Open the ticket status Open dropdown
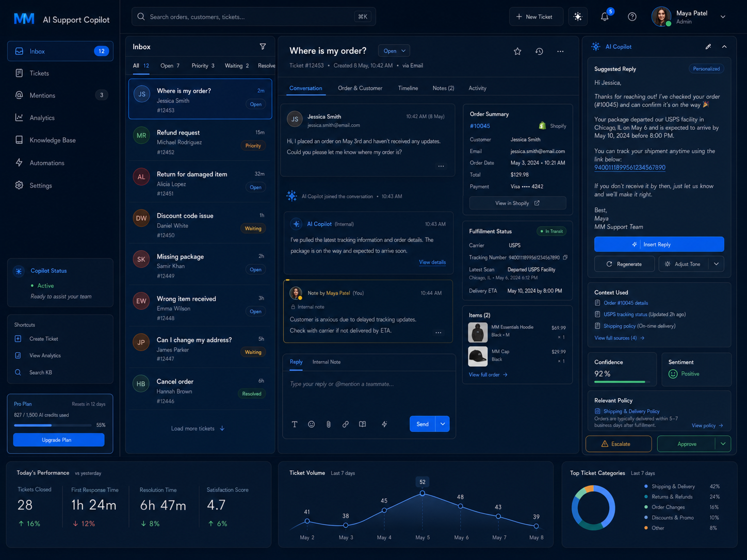Screen dimensions: 747x560 click(395, 51)
